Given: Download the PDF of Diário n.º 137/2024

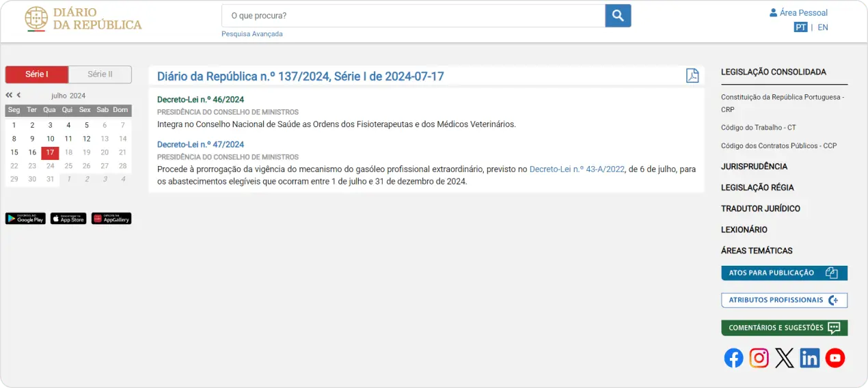Looking at the screenshot, I should (692, 76).
